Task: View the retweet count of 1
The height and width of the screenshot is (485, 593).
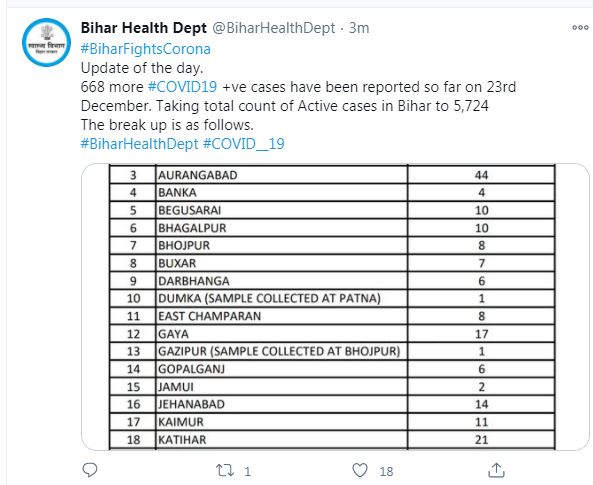Action: point(247,471)
